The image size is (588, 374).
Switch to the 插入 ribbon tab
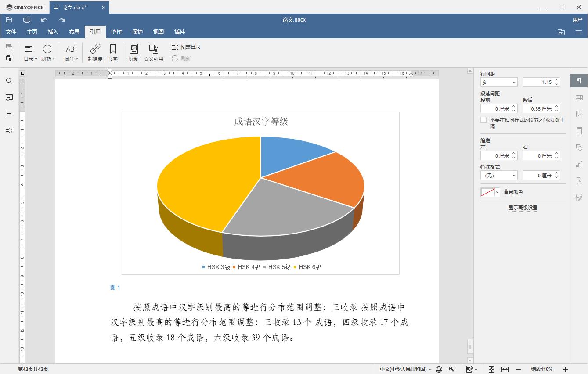[53, 32]
